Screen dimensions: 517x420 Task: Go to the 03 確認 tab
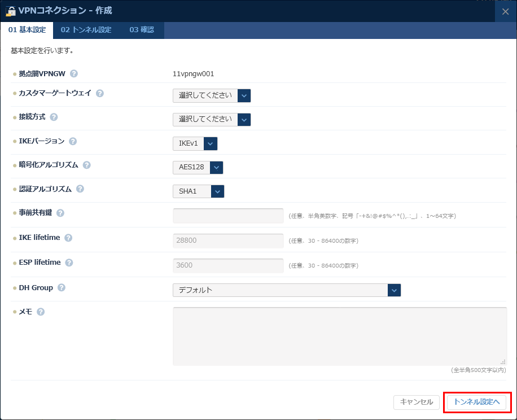142,30
